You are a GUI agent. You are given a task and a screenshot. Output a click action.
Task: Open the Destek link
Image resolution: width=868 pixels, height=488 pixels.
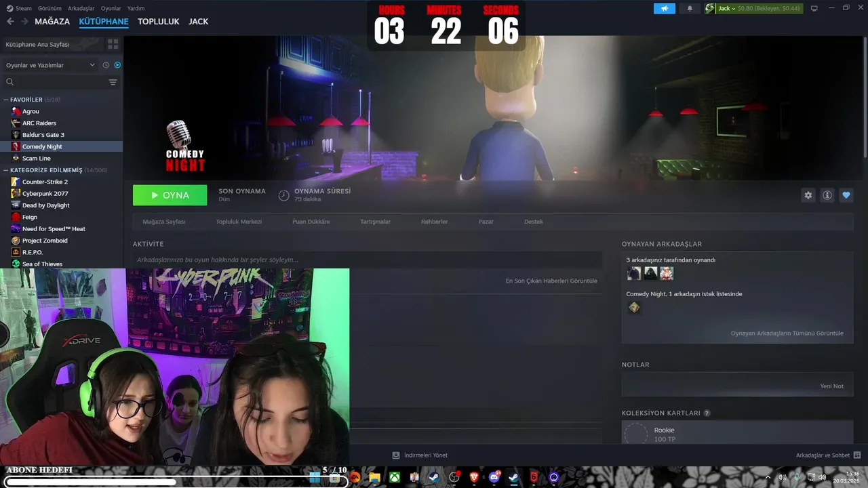coord(534,222)
